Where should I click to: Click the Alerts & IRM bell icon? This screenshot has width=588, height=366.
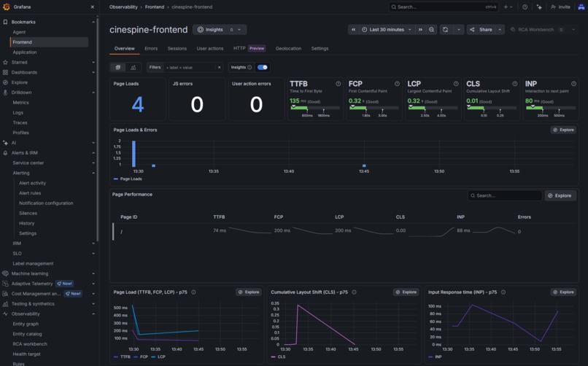point(5,153)
